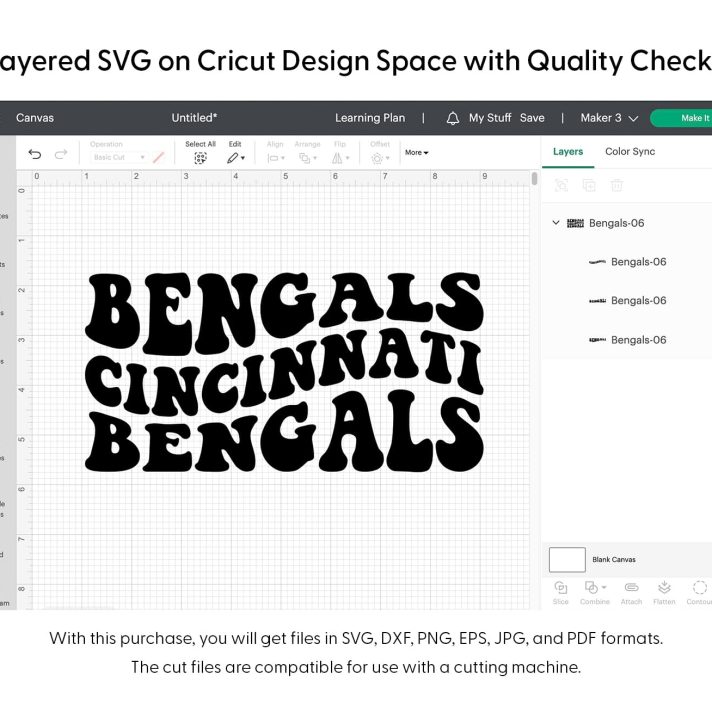Image resolution: width=712 pixels, height=712 pixels.
Task: Open Learning Plan
Action: [x=370, y=118]
